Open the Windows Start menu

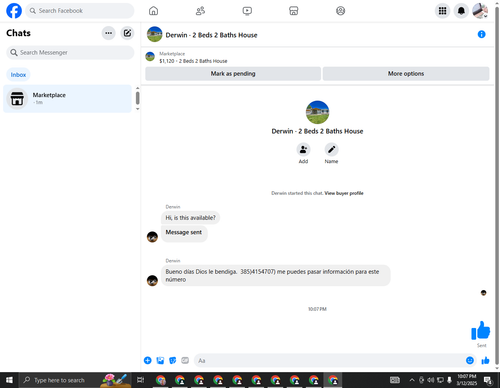[x=9, y=380]
